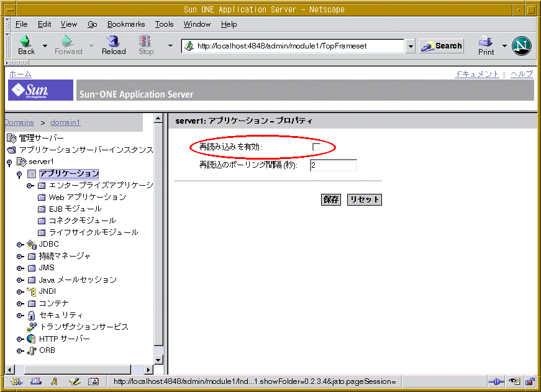
Task: Open the File menu
Action: [21, 24]
